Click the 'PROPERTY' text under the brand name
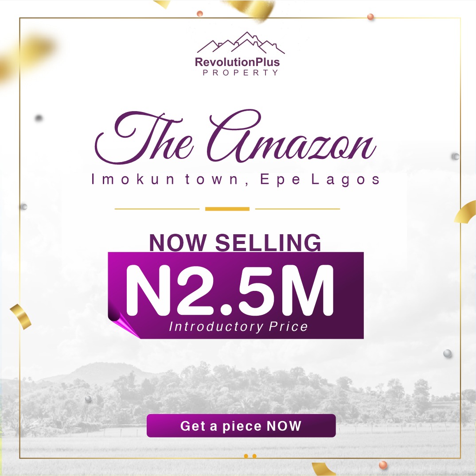The image size is (476, 476). (x=241, y=73)
